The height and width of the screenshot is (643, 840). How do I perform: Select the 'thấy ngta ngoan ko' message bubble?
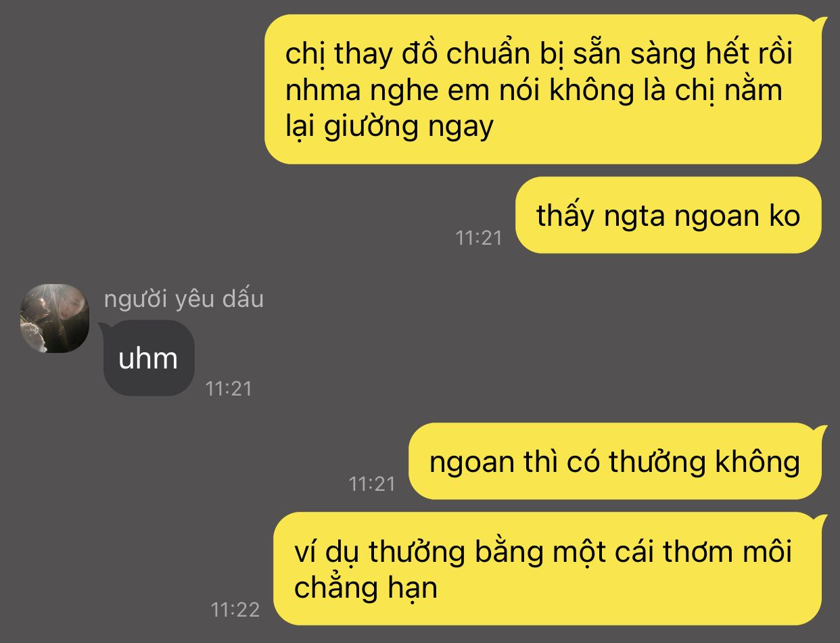(668, 215)
